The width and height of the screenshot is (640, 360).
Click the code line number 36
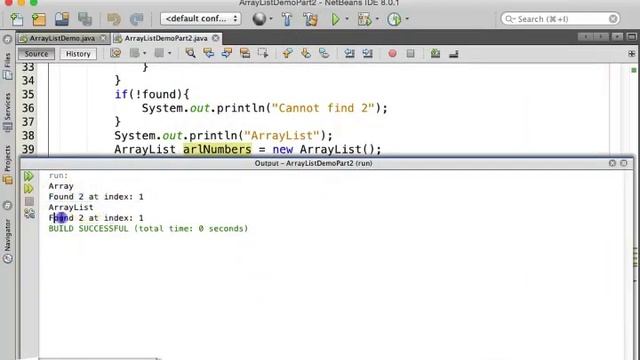[x=28, y=108]
